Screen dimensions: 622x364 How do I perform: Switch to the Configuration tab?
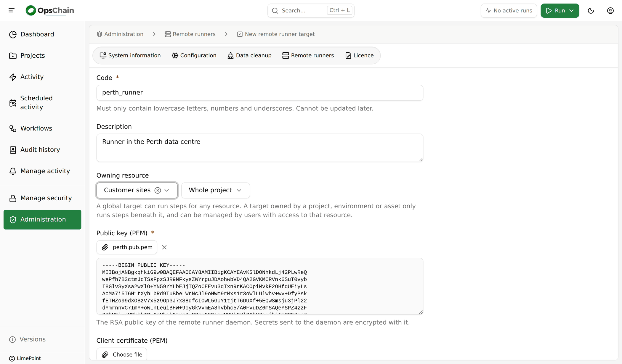(194, 56)
